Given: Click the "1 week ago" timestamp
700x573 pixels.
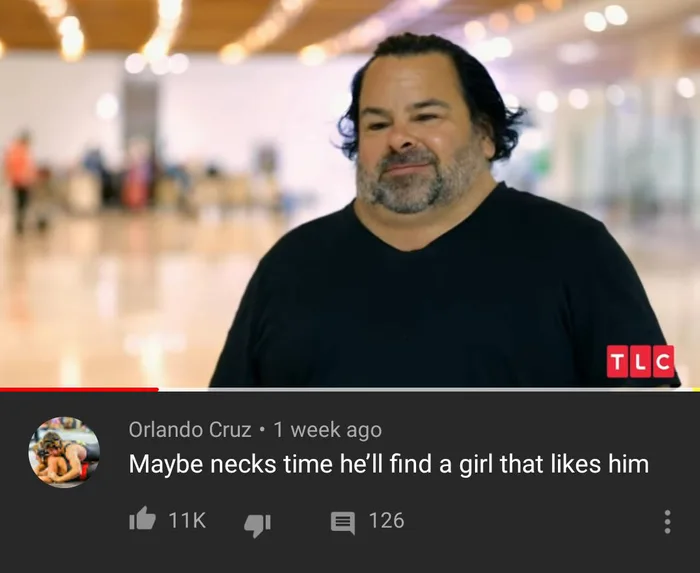Looking at the screenshot, I should [328, 430].
